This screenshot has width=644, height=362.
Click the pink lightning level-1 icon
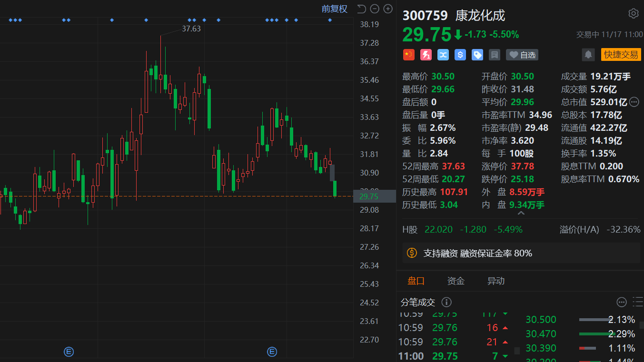[x=426, y=55]
